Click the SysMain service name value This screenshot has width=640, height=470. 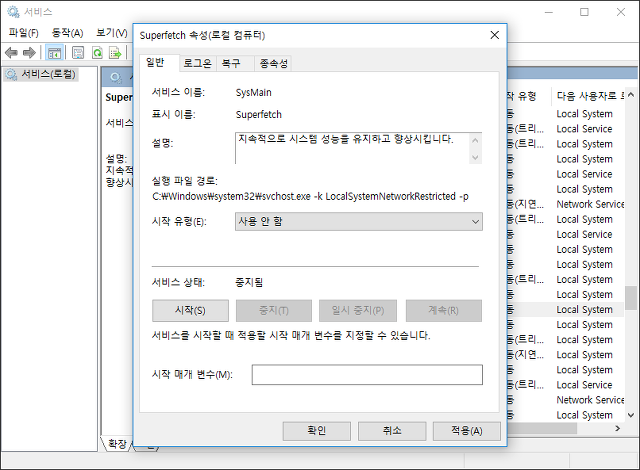253,93
